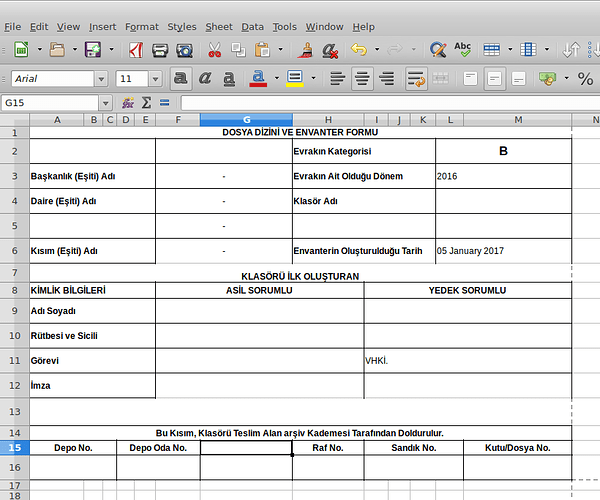Expand font color palette dropdown

click(277, 79)
